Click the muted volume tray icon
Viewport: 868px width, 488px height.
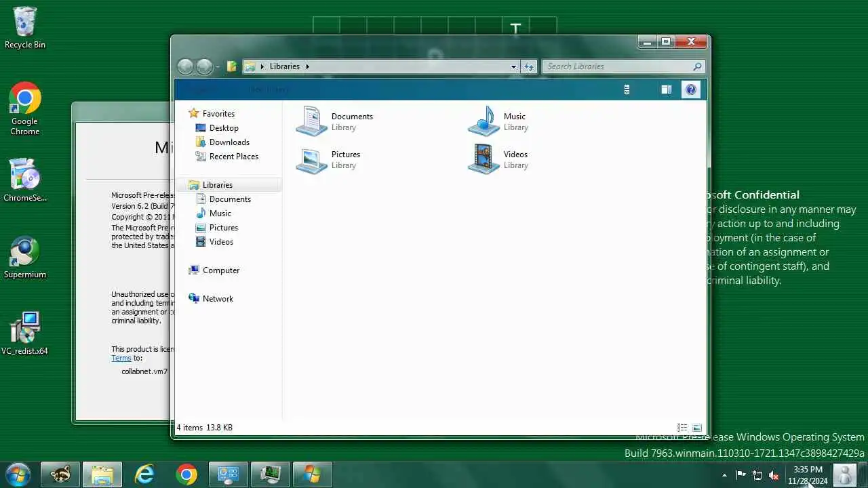point(774,475)
